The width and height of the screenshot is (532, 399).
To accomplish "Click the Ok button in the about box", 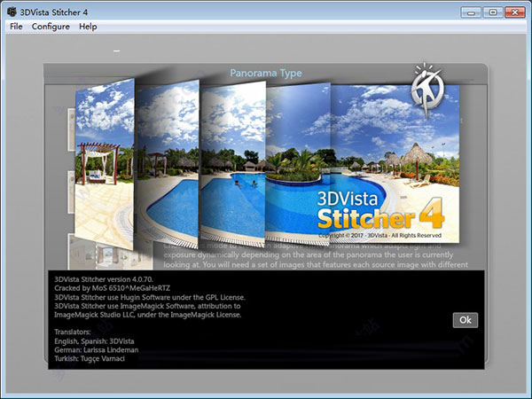I will tap(465, 320).
